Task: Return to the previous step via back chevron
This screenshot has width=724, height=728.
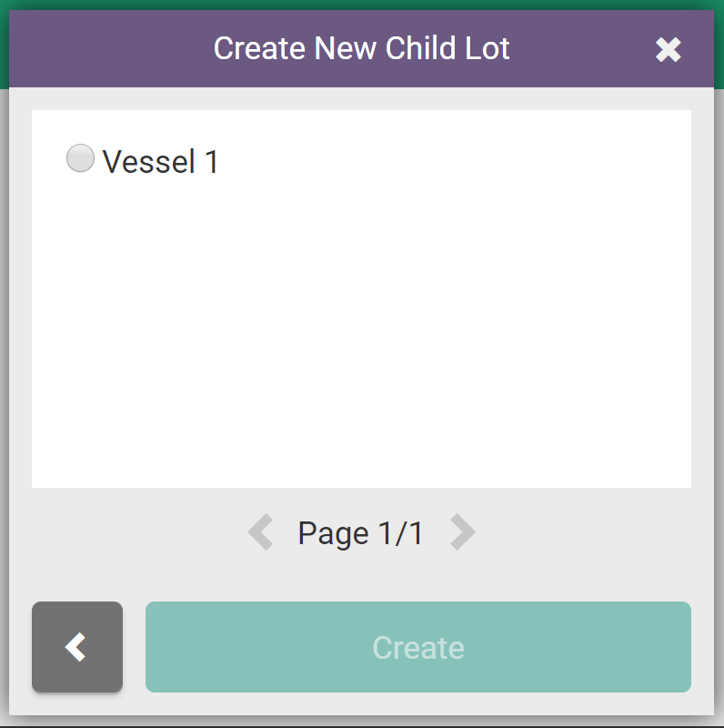Action: (77, 647)
